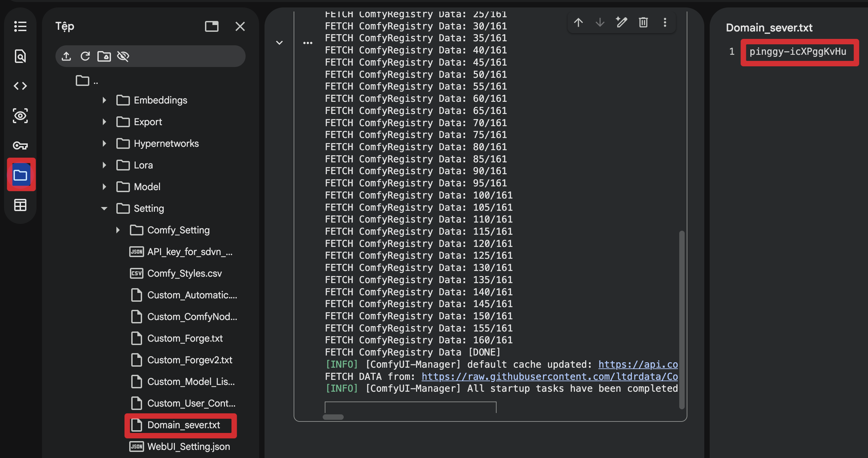Delete the current cell
This screenshot has height=458, width=868.
643,23
